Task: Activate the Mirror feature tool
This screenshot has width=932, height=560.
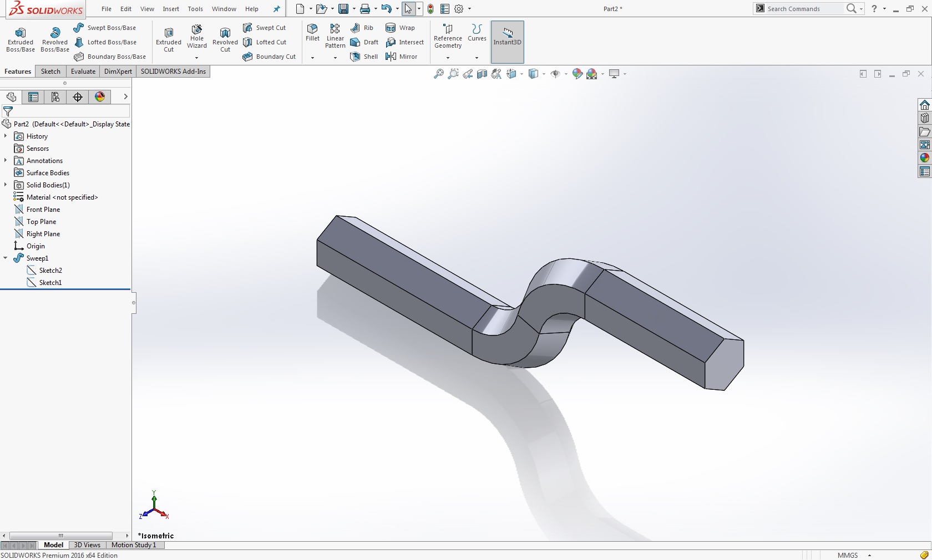Action: (401, 57)
